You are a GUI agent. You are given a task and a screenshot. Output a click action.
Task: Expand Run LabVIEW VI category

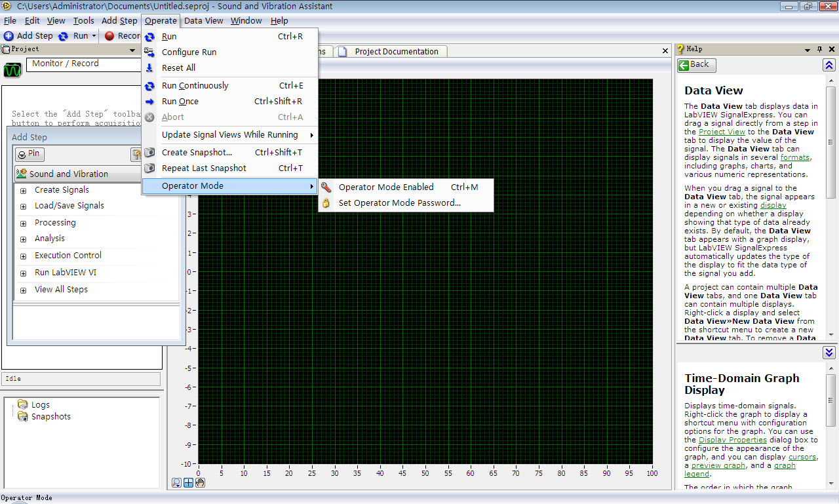tap(24, 273)
